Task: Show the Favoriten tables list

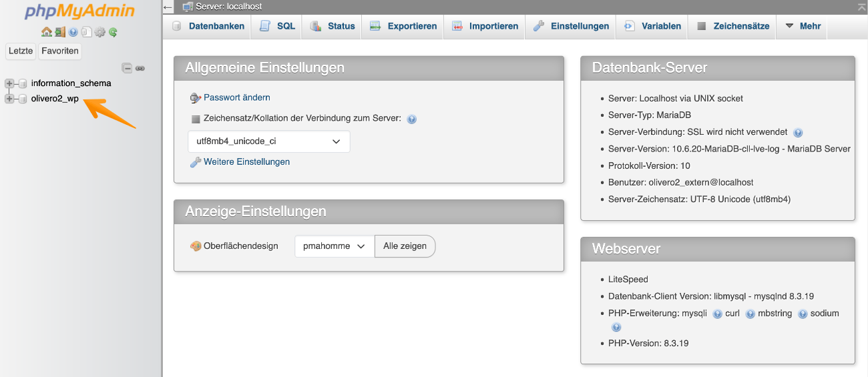Action: pos(59,51)
